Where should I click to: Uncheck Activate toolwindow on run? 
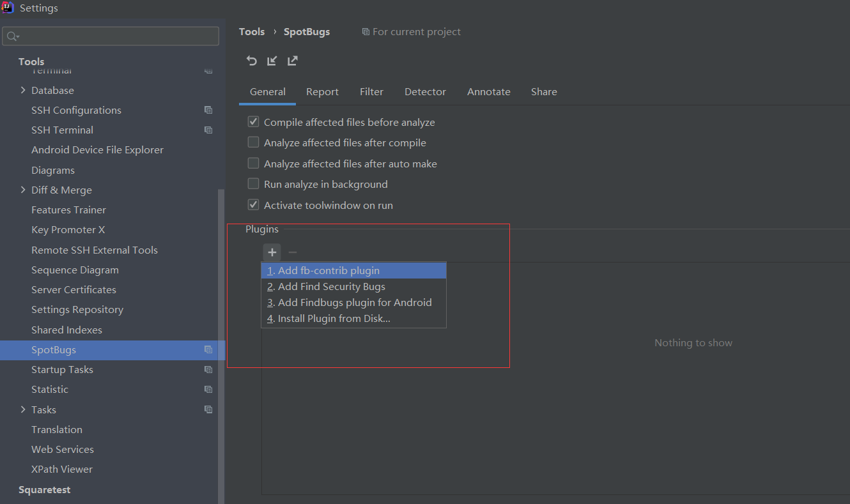point(254,205)
